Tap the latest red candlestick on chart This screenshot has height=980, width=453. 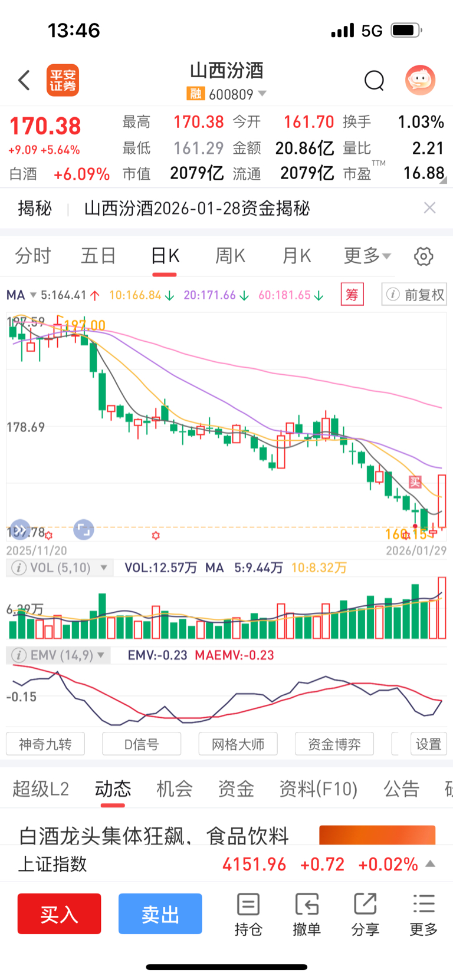pyautogui.click(x=442, y=501)
